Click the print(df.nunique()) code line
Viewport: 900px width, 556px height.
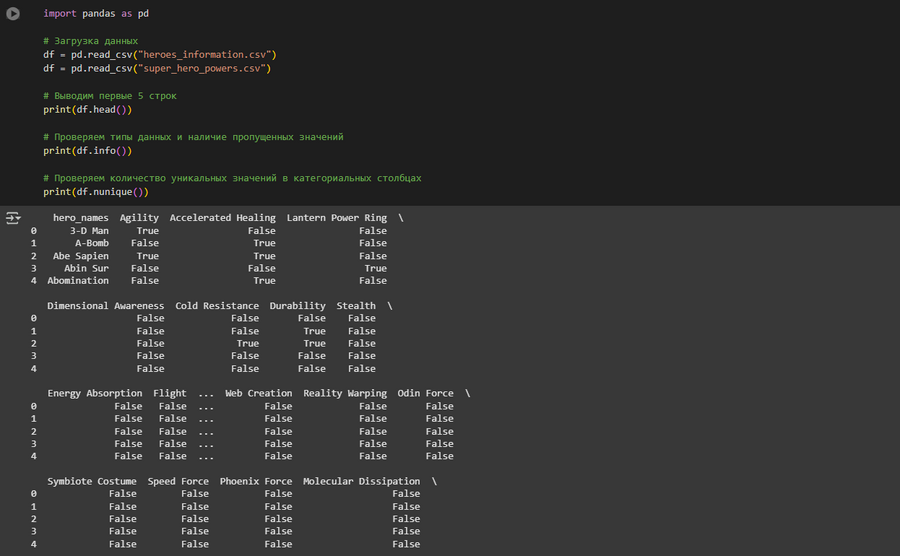[x=95, y=192]
